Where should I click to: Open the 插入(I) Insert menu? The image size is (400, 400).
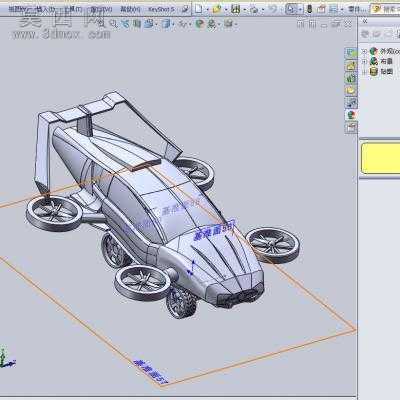[45, 9]
